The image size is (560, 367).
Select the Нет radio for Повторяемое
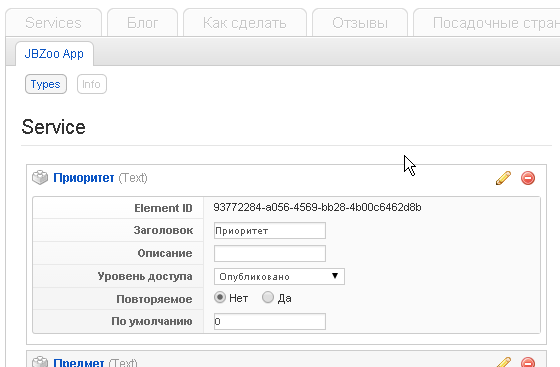[220, 297]
